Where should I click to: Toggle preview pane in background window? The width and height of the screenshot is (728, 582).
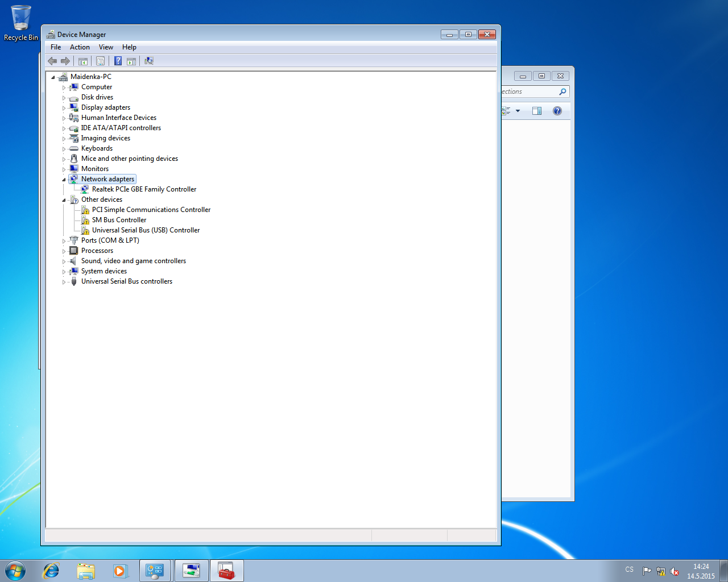click(x=536, y=111)
